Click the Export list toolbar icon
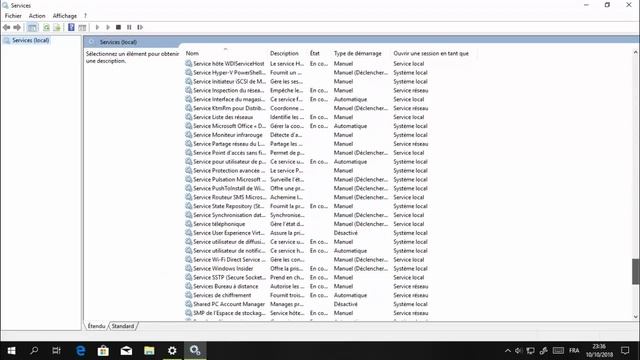Screen dimensions: 640x360 point(57,27)
